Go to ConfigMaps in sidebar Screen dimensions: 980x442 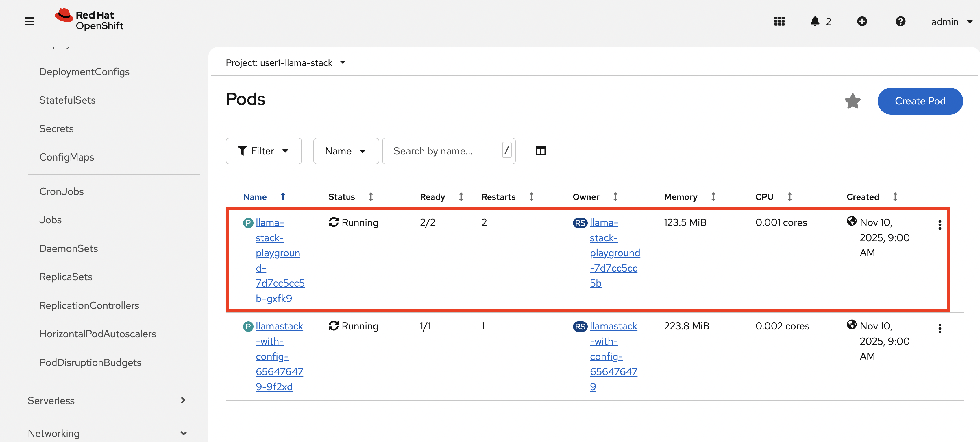pyautogui.click(x=66, y=157)
